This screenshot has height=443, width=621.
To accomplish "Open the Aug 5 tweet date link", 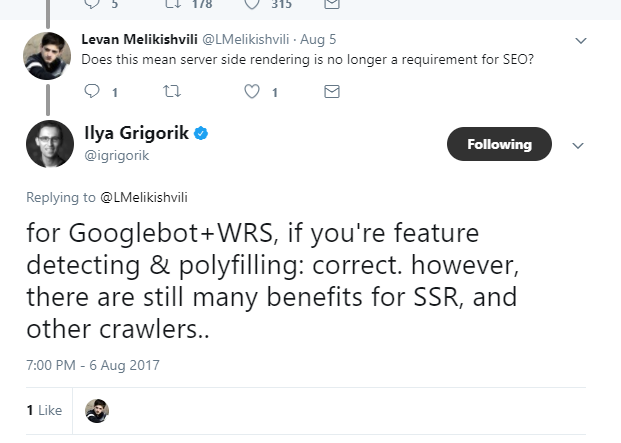I will (326, 41).
